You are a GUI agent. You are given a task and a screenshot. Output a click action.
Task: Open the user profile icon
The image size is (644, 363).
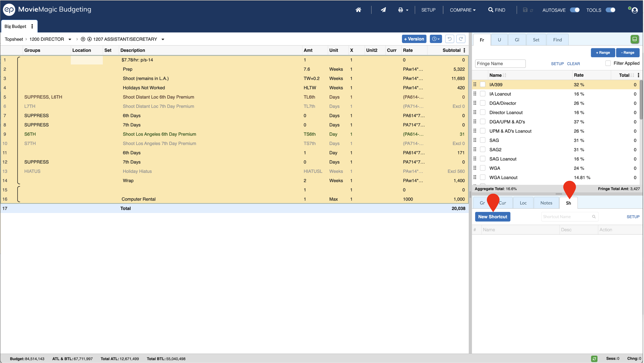(x=635, y=10)
